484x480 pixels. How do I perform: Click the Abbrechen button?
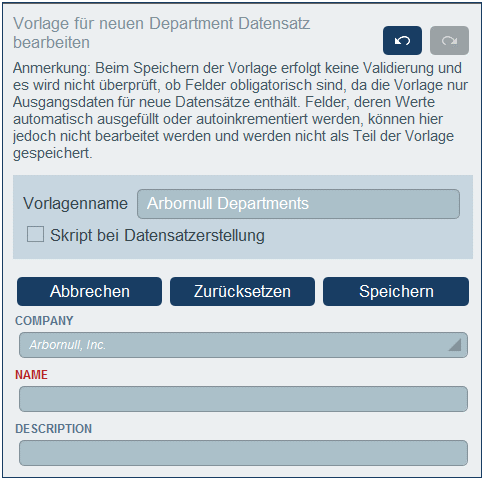click(x=89, y=291)
